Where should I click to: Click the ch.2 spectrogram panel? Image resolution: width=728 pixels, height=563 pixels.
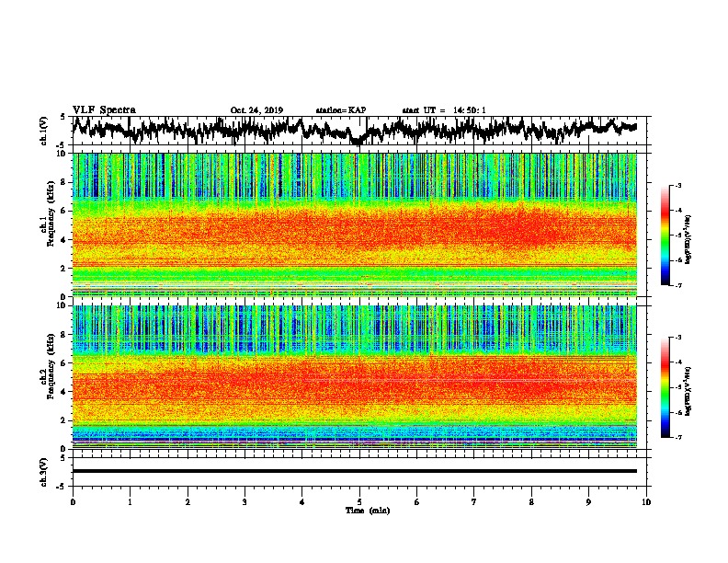coord(354,377)
